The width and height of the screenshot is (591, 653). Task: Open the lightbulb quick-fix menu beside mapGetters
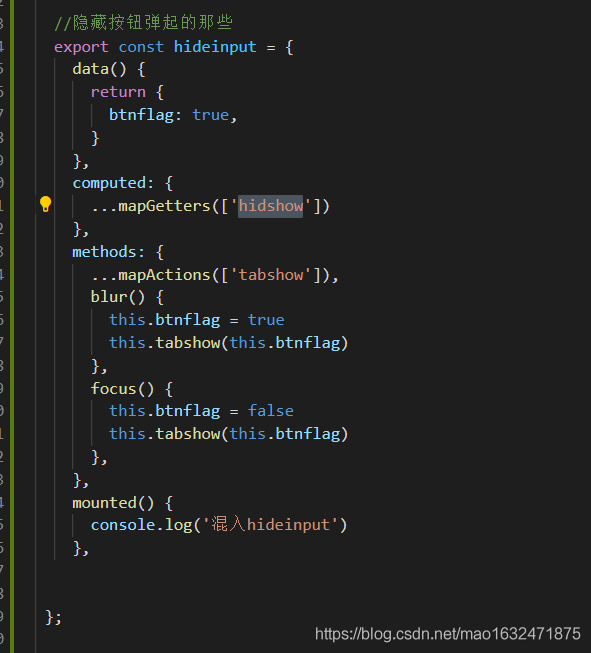click(x=45, y=204)
